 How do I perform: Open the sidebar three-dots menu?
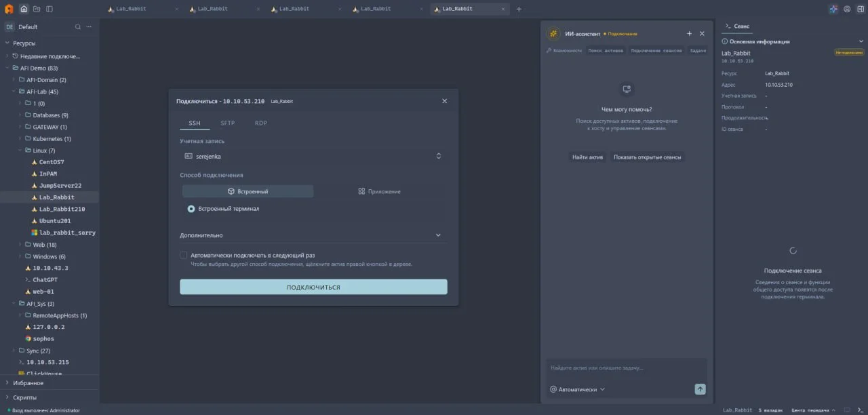[x=90, y=26]
